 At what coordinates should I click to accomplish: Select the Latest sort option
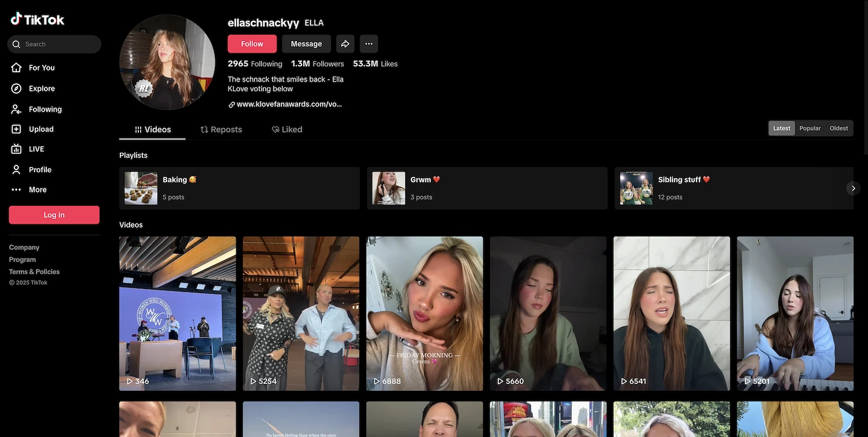click(781, 128)
